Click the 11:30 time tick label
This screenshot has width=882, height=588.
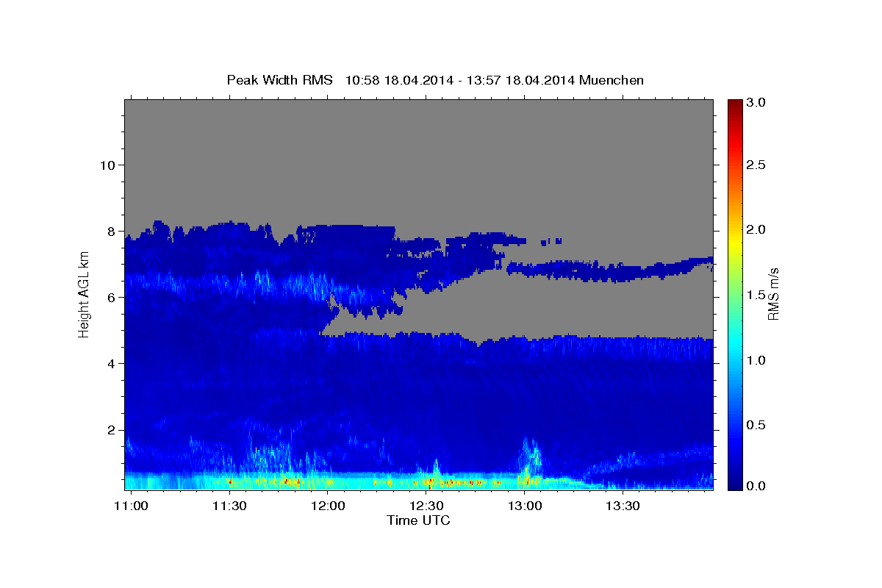(229, 506)
